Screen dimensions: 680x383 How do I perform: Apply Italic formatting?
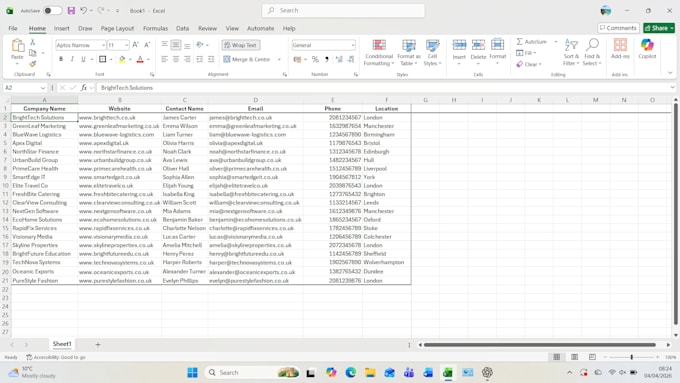(x=72, y=59)
